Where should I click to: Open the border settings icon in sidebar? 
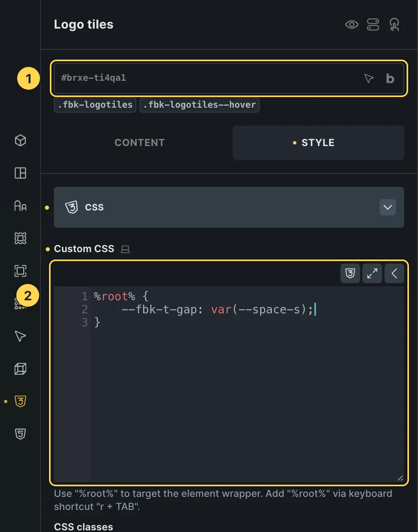click(20, 238)
